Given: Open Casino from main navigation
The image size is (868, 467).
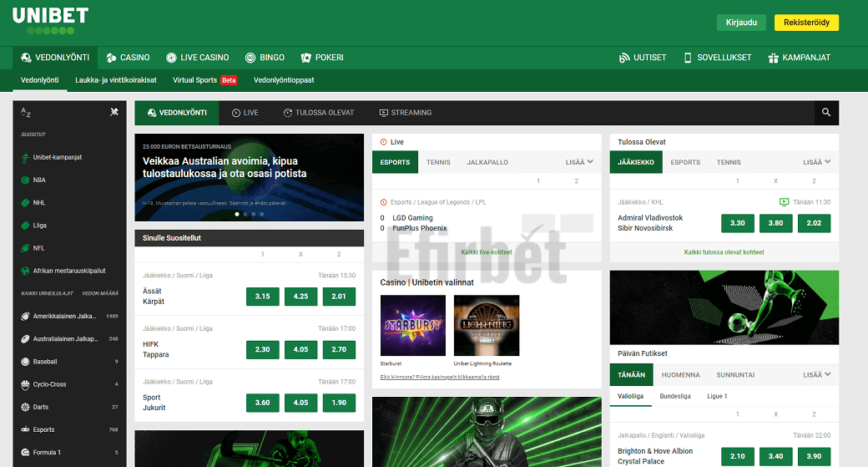Looking at the screenshot, I should coord(128,58).
